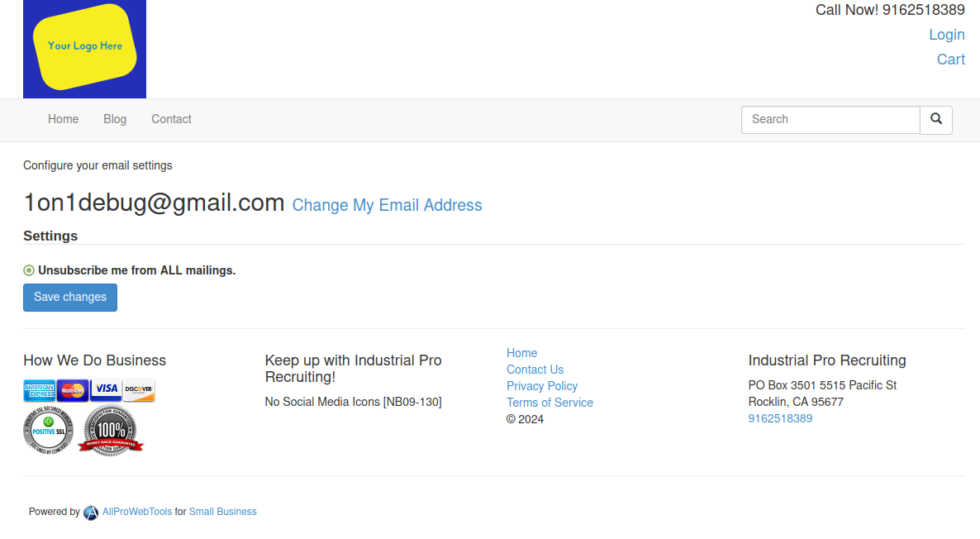
Task: Click the MasterCard payment icon
Action: pos(73,390)
